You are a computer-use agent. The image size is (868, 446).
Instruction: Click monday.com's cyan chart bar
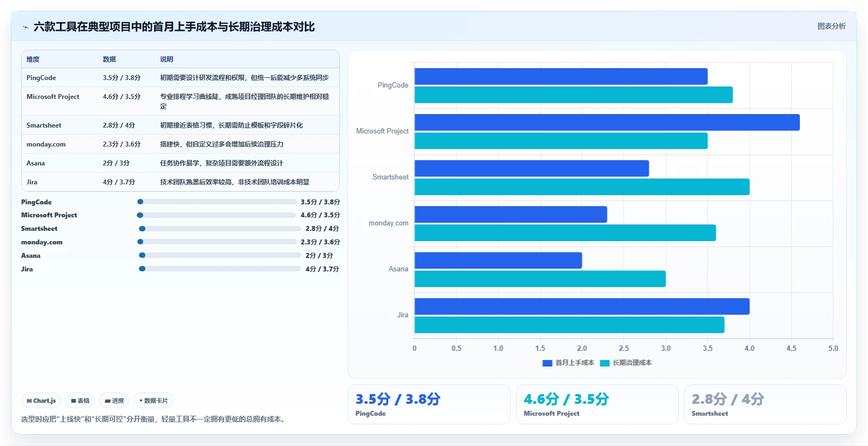(x=565, y=232)
